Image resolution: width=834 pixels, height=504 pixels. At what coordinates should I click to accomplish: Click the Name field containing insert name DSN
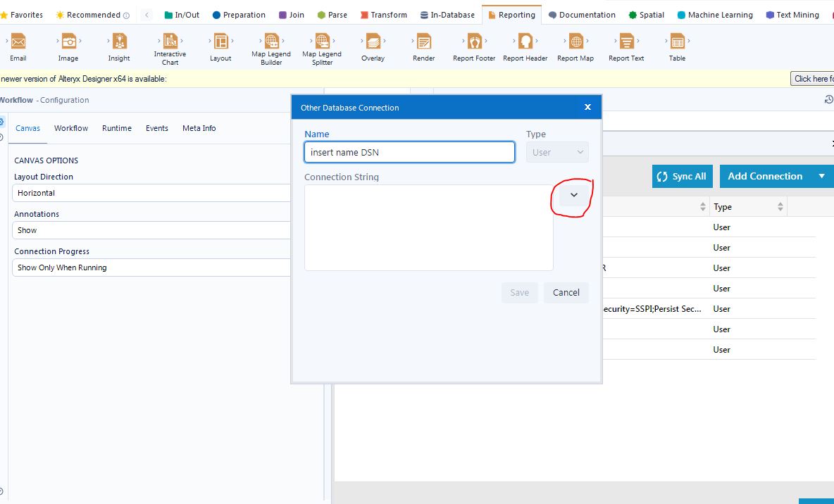pyautogui.click(x=409, y=151)
